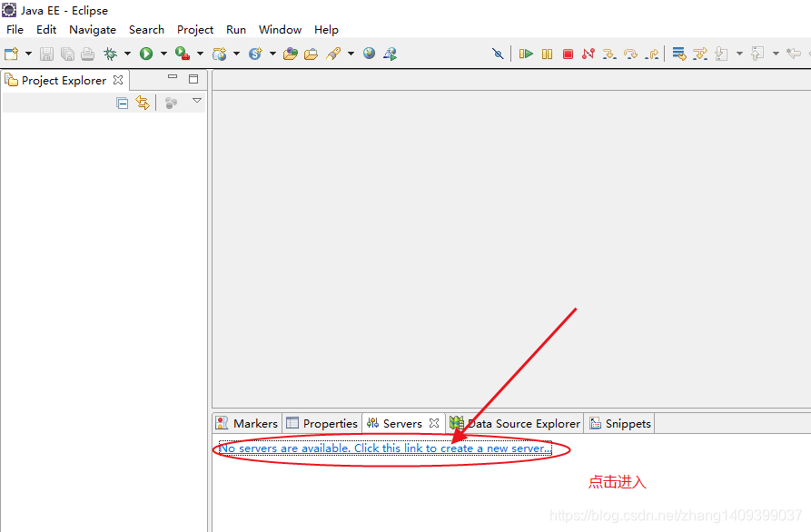Click the red Terminate stop icon
Screen dimensions: 811x532
click(x=568, y=54)
